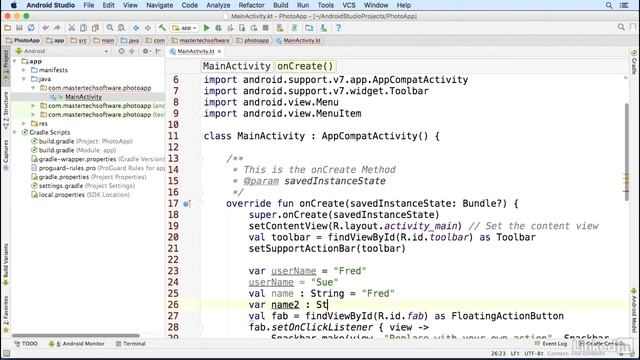Image resolution: width=640 pixels, height=360 pixels.
Task: Click the Synchronize toolbar icon
Action: (x=31, y=28)
